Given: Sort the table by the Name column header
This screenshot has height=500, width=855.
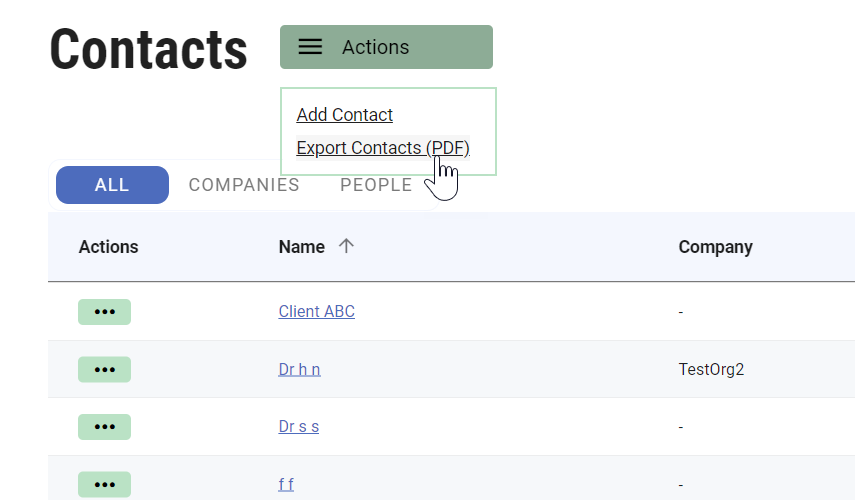Looking at the screenshot, I should pyautogui.click(x=302, y=247).
